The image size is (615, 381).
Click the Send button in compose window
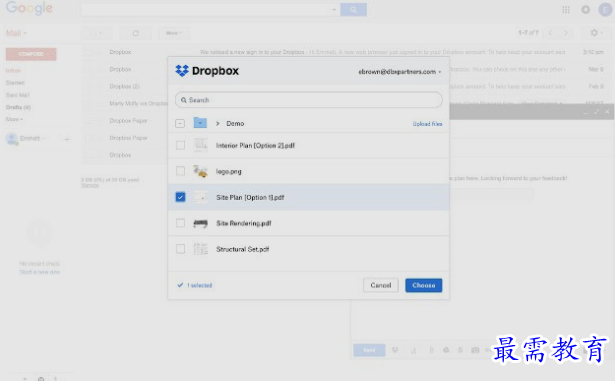(x=369, y=350)
